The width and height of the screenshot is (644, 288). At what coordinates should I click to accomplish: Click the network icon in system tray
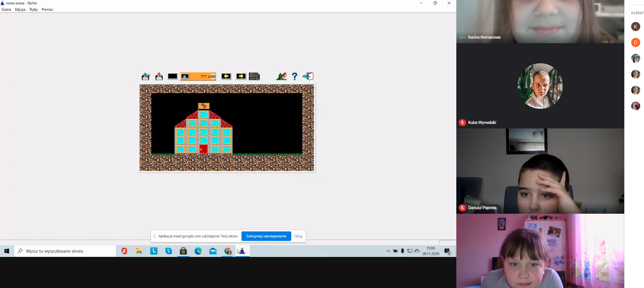[410, 251]
